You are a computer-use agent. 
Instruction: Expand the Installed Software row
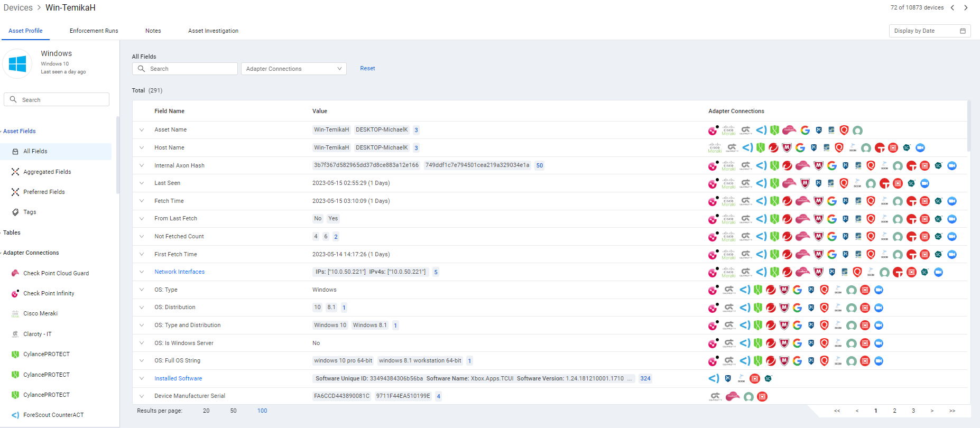[x=142, y=378]
